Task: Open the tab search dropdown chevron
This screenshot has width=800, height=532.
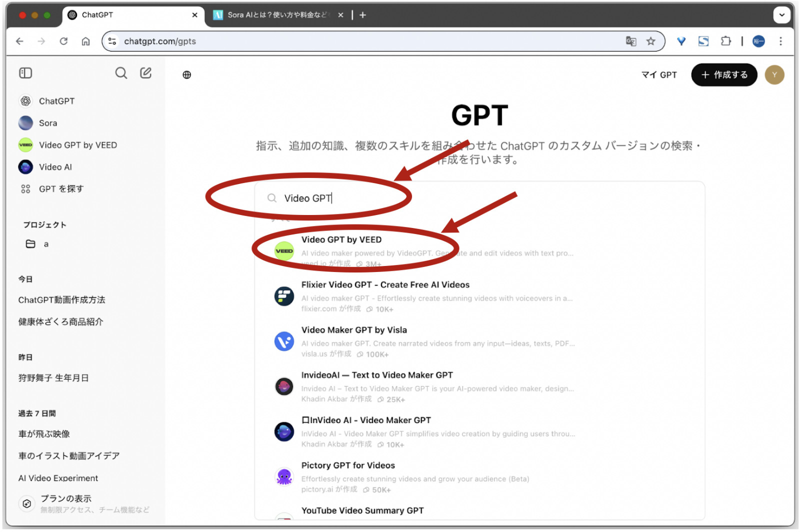Action: pos(781,15)
